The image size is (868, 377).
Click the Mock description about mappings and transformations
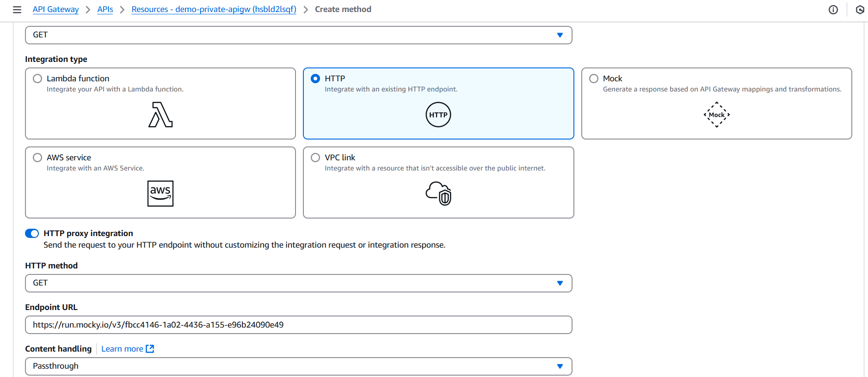[x=722, y=89]
